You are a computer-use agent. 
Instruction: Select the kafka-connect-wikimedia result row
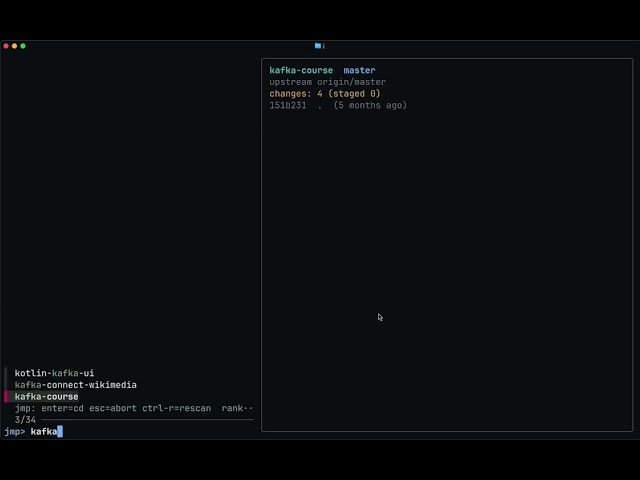click(76, 385)
